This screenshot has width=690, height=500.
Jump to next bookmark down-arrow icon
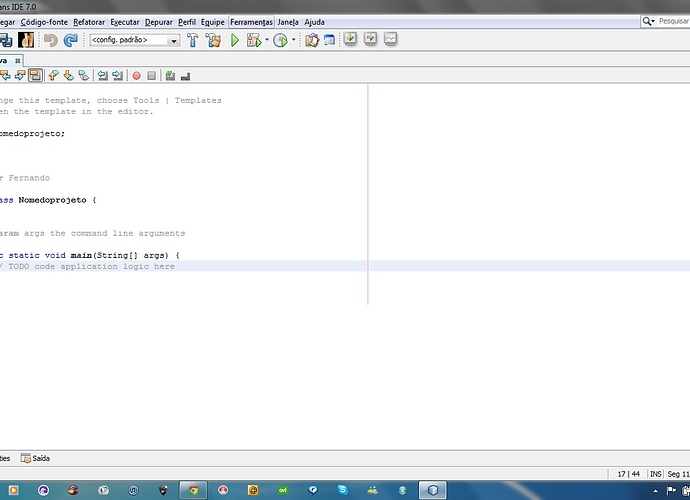[68, 76]
